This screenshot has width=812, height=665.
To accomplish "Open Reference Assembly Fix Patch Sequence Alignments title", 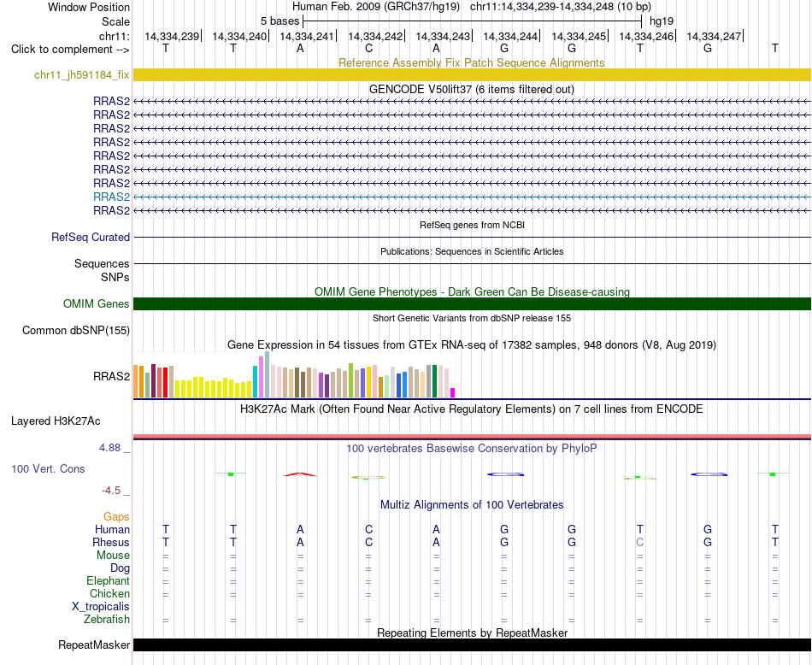I will coord(471,62).
